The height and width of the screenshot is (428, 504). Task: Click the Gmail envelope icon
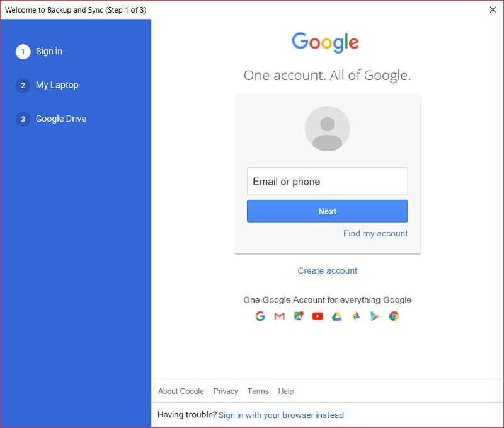click(279, 316)
